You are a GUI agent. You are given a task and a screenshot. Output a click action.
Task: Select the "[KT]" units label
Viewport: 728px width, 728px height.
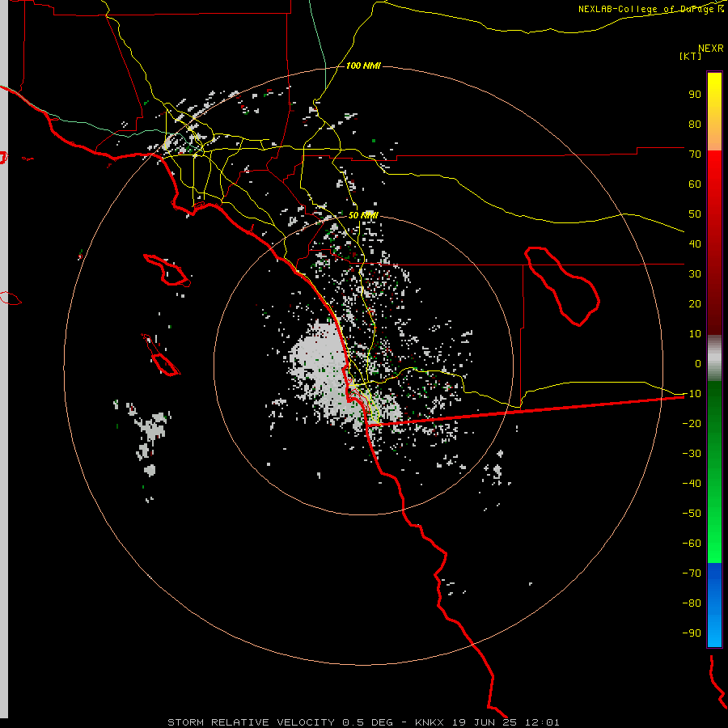tap(690, 56)
